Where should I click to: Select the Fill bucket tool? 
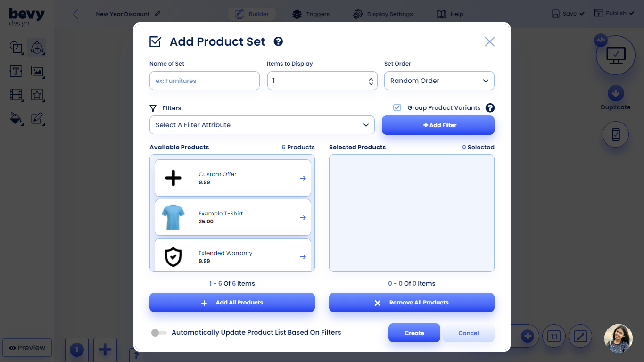[16, 119]
